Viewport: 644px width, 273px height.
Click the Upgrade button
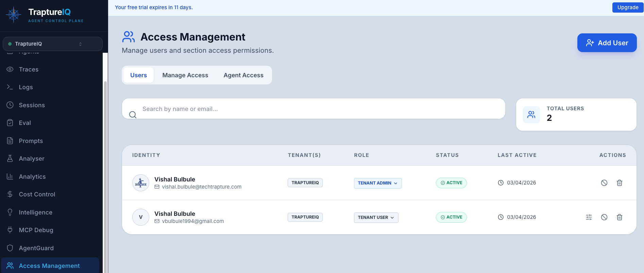tap(628, 7)
